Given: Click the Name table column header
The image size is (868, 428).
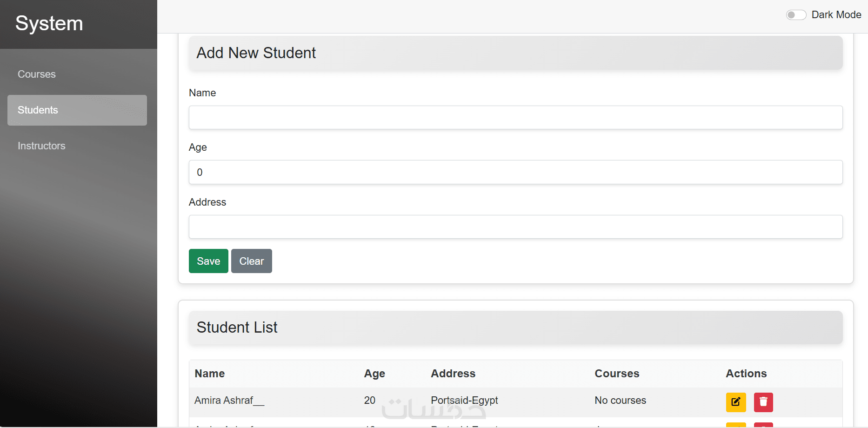Looking at the screenshot, I should 210,374.
